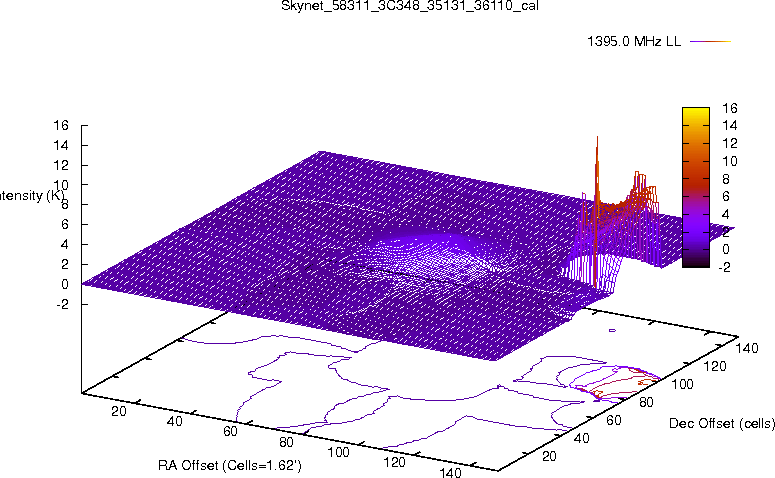
Task: Click the legend line sample beside 1395.0 MHz LL
Action: 710,42
